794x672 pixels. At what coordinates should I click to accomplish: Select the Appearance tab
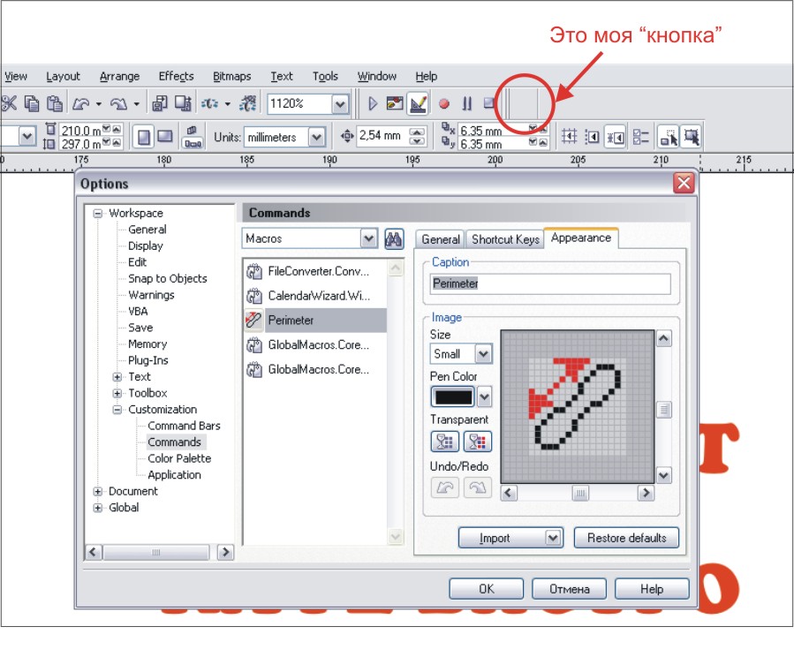[581, 238]
